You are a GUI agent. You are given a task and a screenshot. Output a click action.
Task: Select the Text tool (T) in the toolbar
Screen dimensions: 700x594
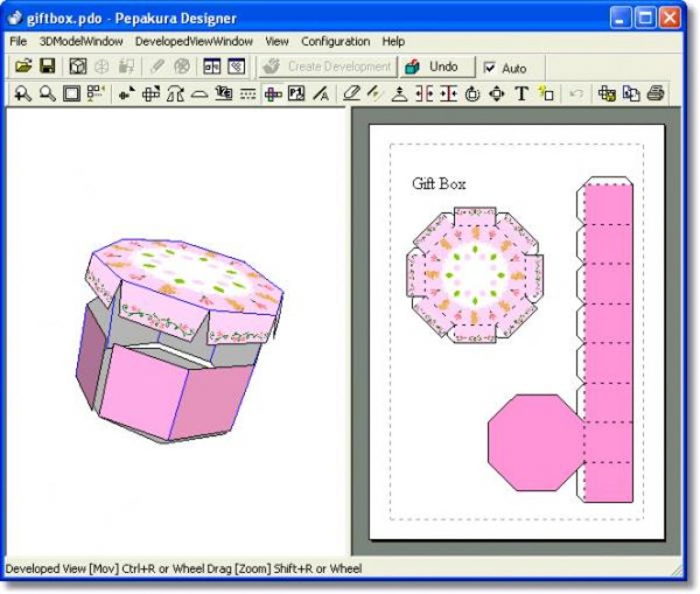[522, 94]
